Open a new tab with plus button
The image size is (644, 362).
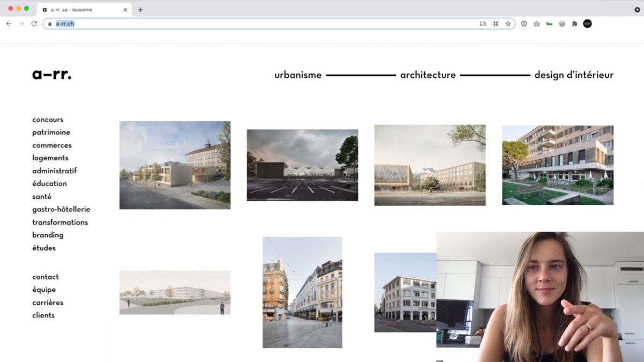pyautogui.click(x=140, y=10)
